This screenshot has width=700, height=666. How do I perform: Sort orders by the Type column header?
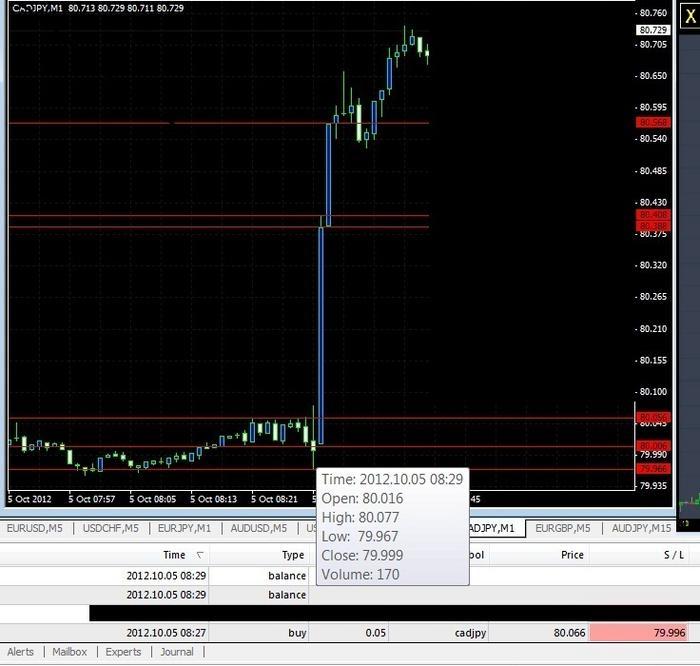pyautogui.click(x=293, y=555)
